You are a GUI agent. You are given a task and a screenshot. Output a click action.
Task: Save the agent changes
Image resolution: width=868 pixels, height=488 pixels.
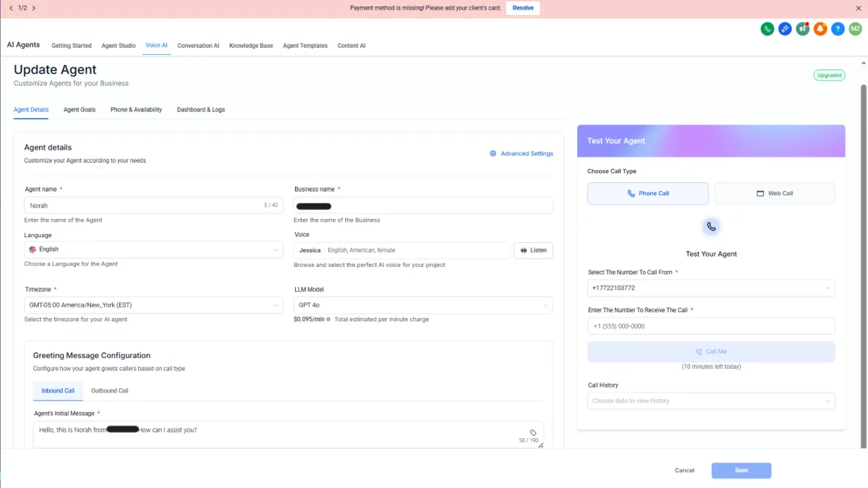click(741, 471)
